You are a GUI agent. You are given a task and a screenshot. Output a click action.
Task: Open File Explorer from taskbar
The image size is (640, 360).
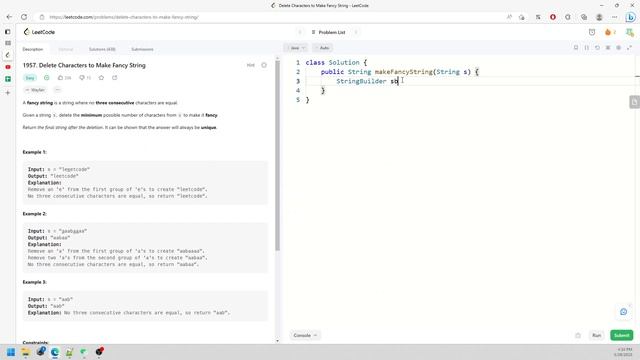coord(26,352)
